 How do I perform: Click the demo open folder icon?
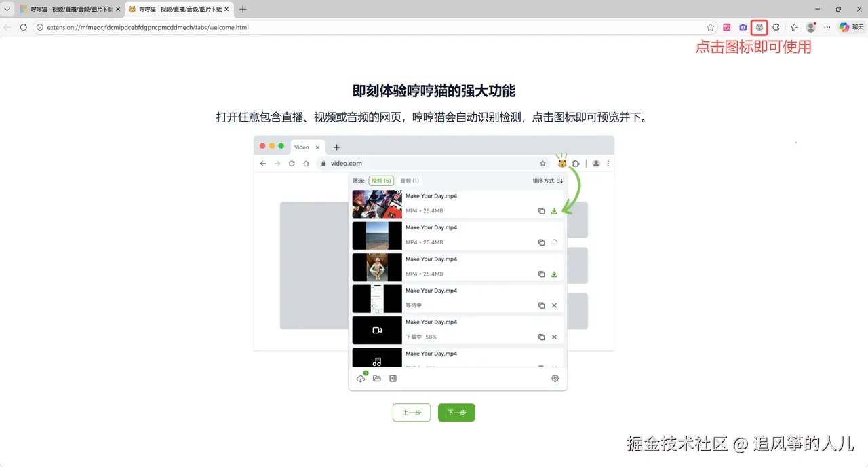point(377,379)
